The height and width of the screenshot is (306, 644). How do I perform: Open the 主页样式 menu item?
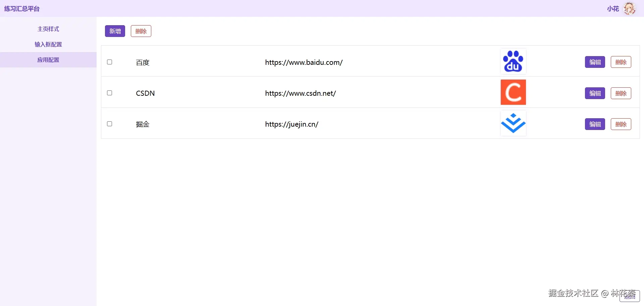pyautogui.click(x=48, y=29)
